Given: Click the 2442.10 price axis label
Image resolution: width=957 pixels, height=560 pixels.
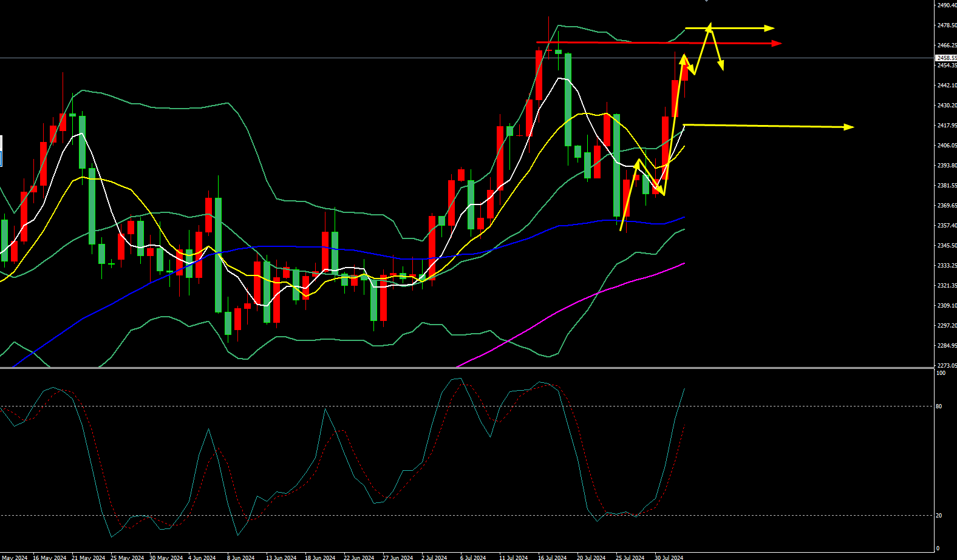Looking at the screenshot, I should 947,86.
